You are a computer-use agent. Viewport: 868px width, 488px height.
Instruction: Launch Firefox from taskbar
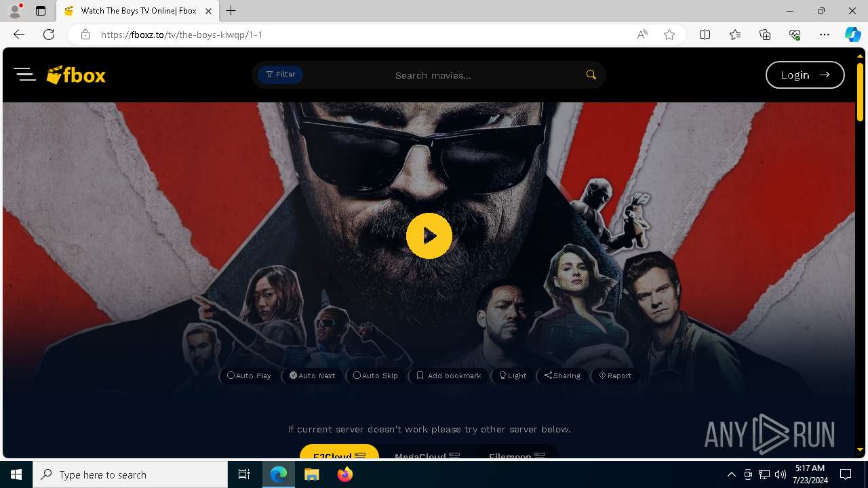344,474
